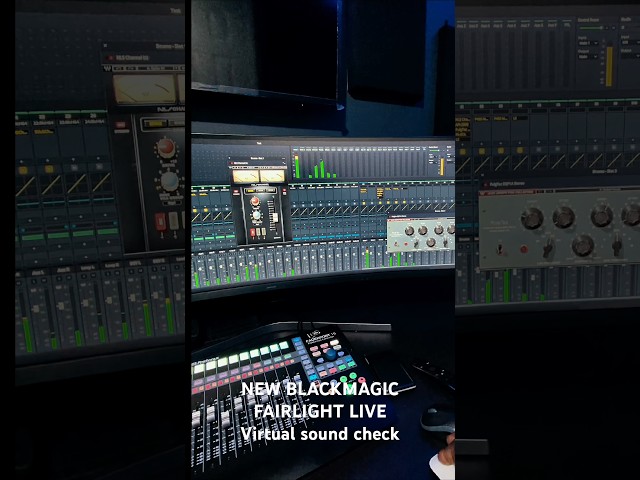640x480 pixels.
Task: Click leftmost fader handle in left view mixer
Action: 35,309
